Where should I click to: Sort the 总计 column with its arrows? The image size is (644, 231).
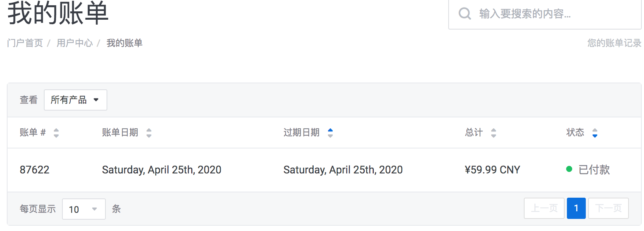click(x=493, y=133)
